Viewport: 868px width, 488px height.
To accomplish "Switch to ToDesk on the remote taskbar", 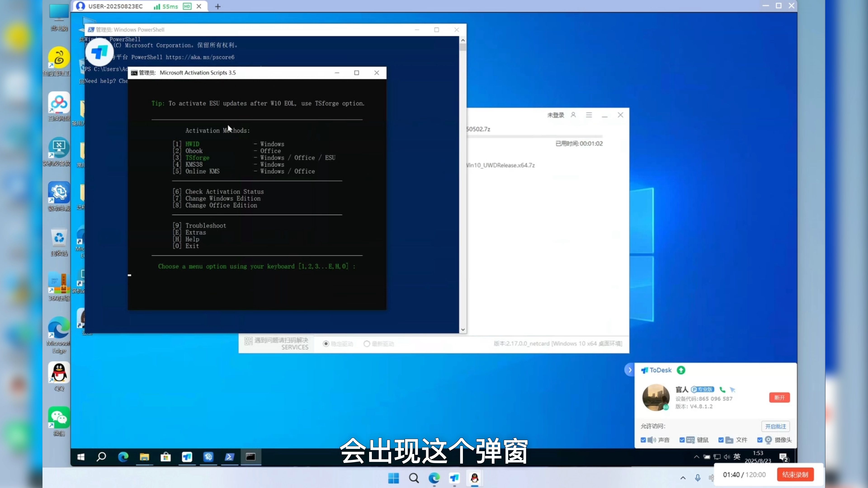I will pyautogui.click(x=187, y=457).
